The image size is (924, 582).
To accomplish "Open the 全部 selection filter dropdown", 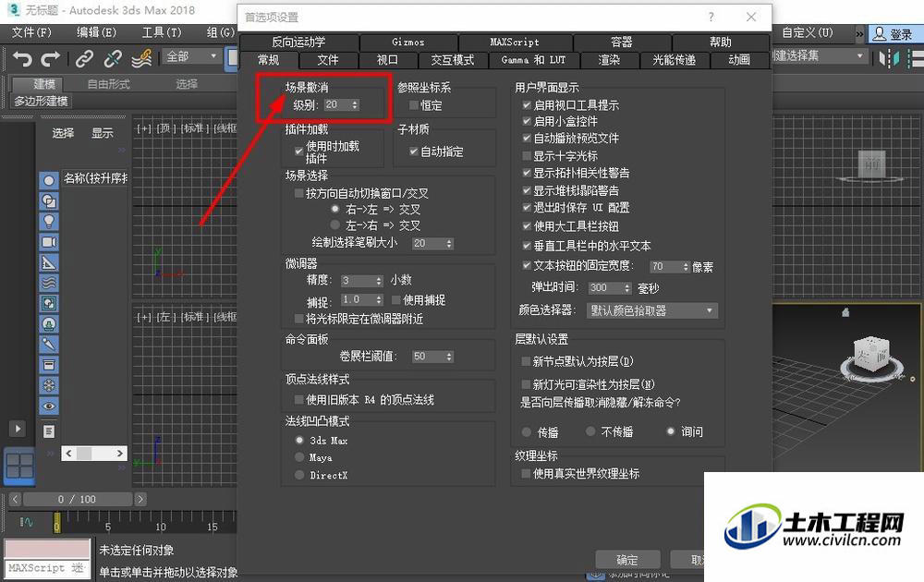I will point(191,56).
